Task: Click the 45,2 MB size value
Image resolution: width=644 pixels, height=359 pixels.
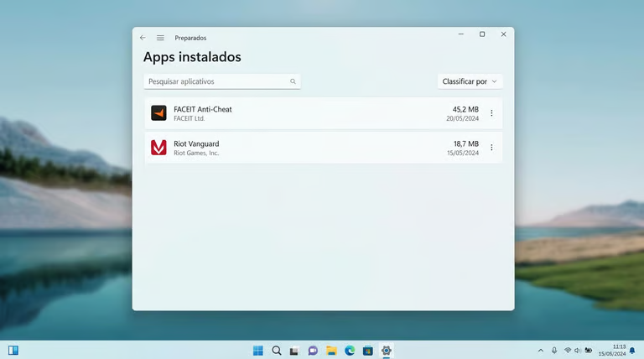Action: 465,109
